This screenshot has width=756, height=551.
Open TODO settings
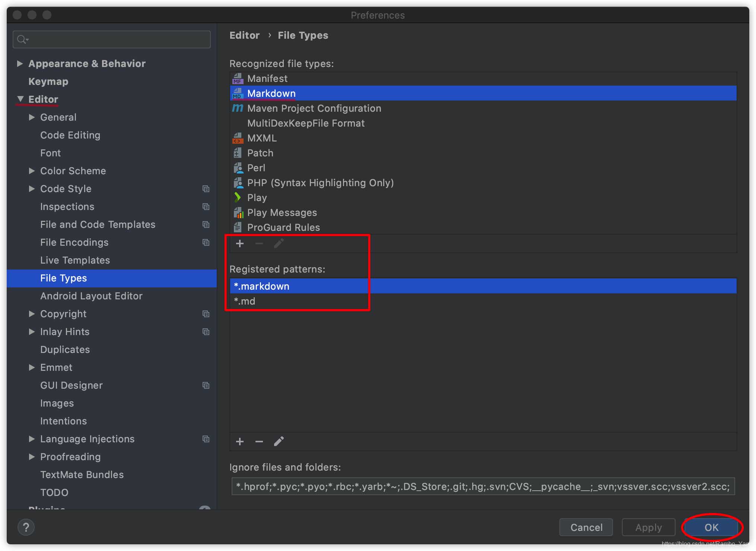point(54,493)
